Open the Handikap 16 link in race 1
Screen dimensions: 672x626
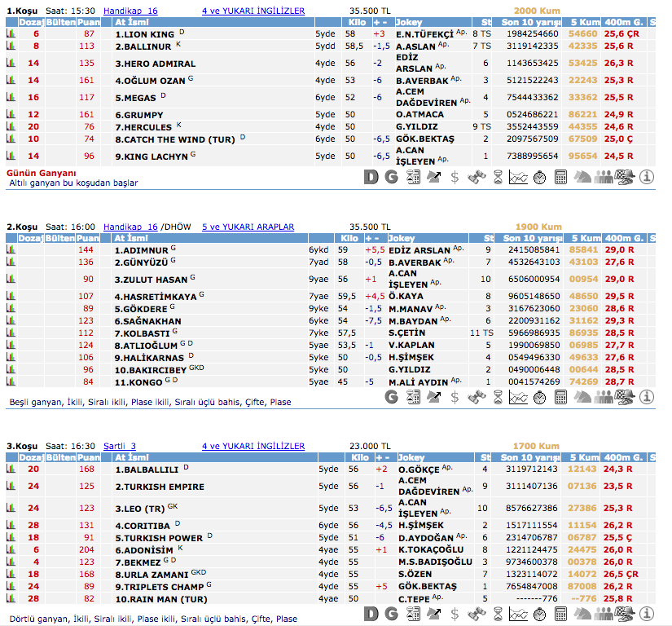[x=130, y=11]
